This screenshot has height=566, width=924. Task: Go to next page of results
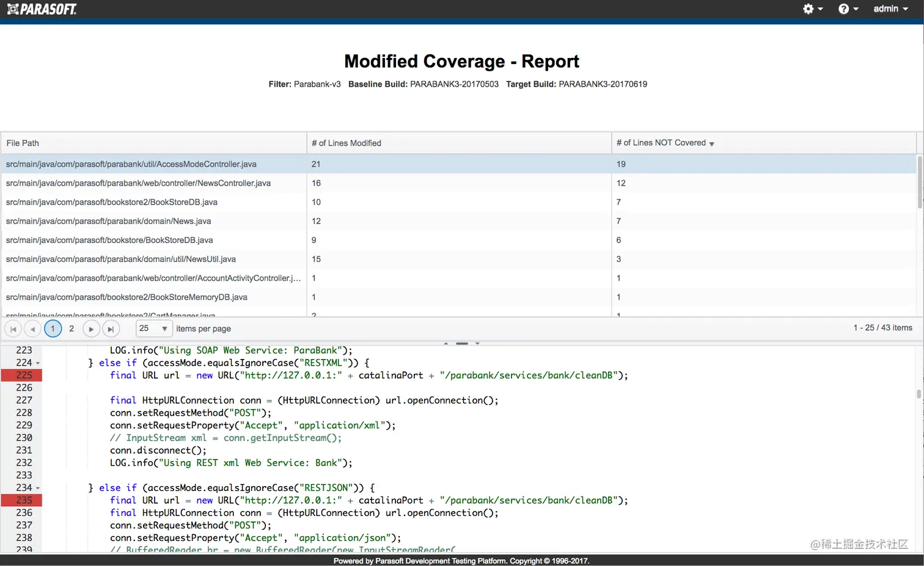(91, 328)
